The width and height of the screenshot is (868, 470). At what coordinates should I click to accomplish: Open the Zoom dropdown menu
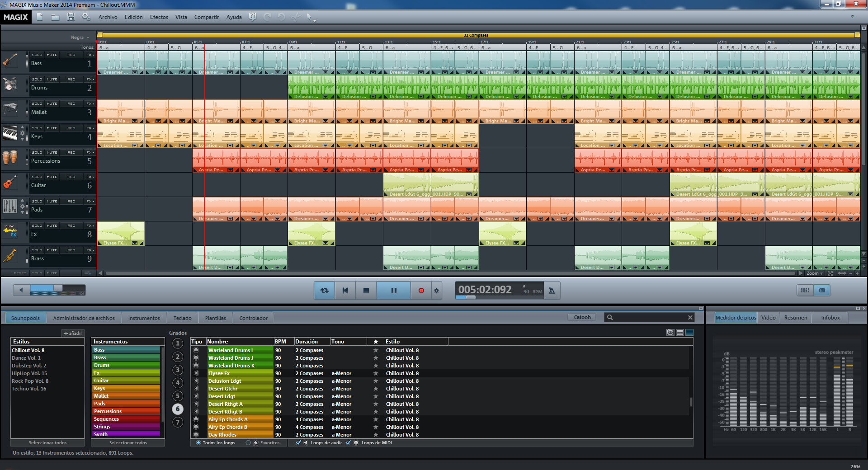point(815,273)
